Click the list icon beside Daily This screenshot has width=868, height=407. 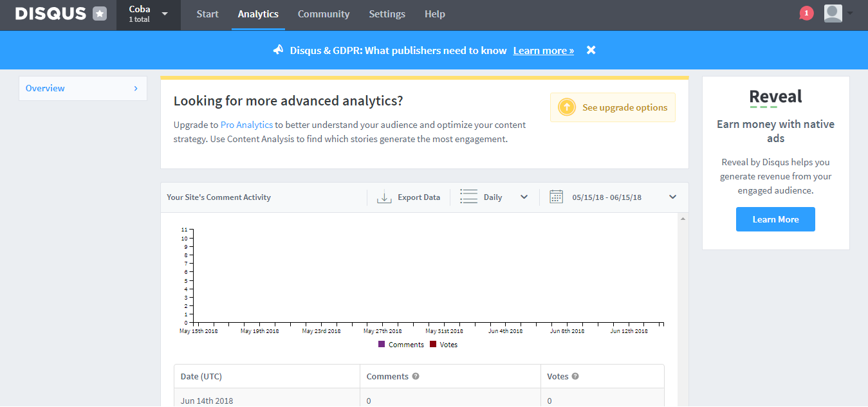click(468, 197)
